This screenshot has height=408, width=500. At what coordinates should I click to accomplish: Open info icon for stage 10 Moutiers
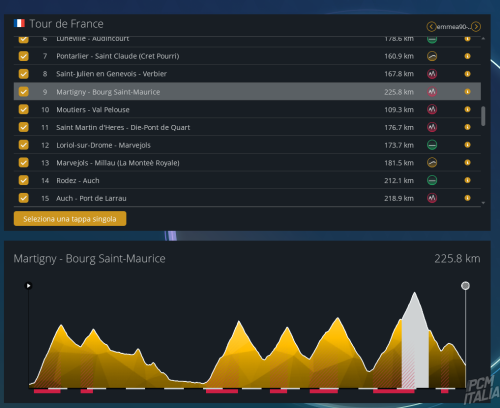tap(467, 109)
